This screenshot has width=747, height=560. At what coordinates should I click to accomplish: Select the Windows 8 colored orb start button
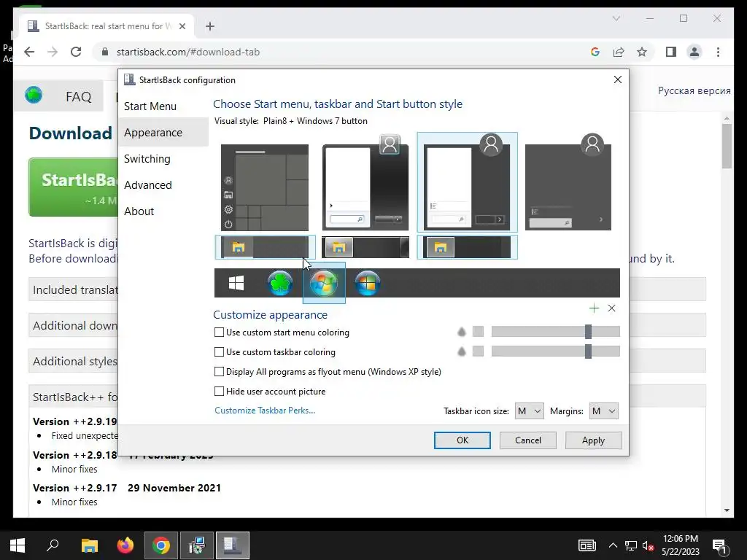pos(368,283)
